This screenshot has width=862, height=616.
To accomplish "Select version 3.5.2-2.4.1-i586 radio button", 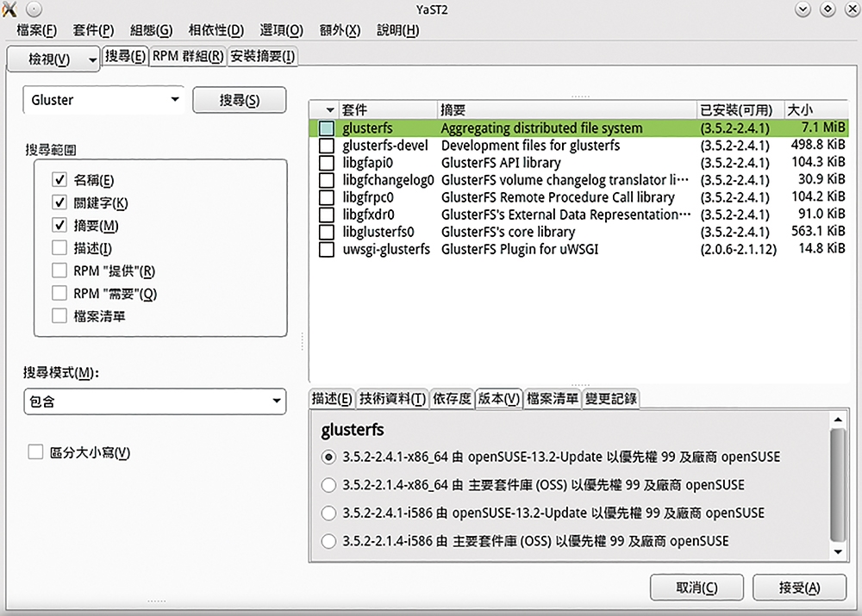I will (328, 513).
